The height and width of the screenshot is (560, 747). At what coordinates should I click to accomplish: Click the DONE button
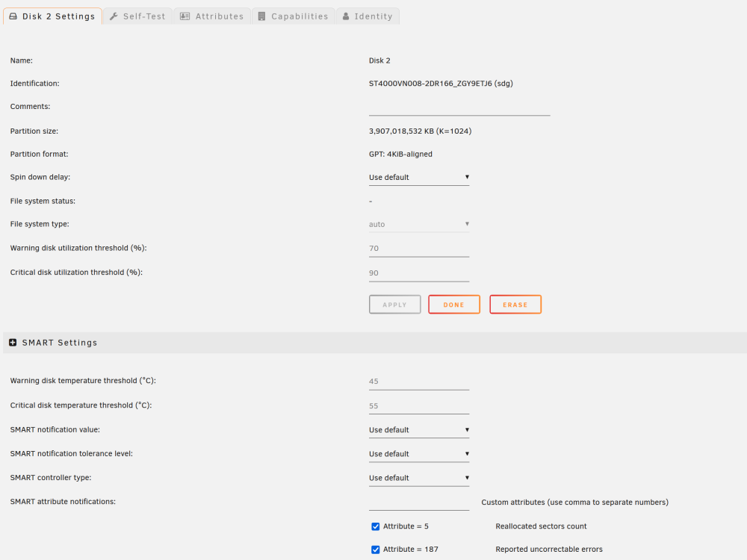[x=454, y=305]
